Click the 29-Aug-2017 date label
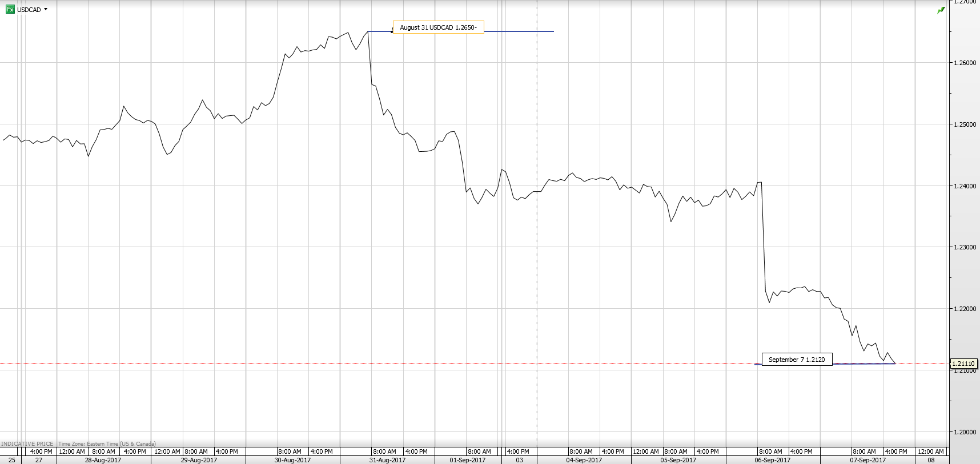 pos(199,460)
